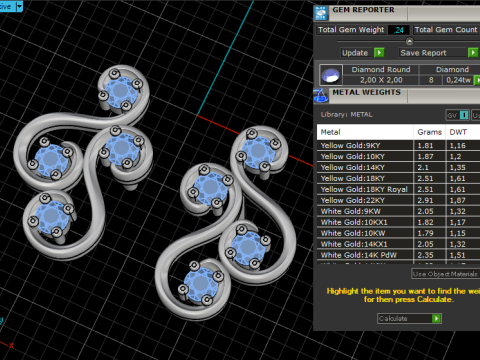Image resolution: width=480 pixels, height=360 pixels.
Task: Click the green arrow beside Update
Action: coord(379,53)
